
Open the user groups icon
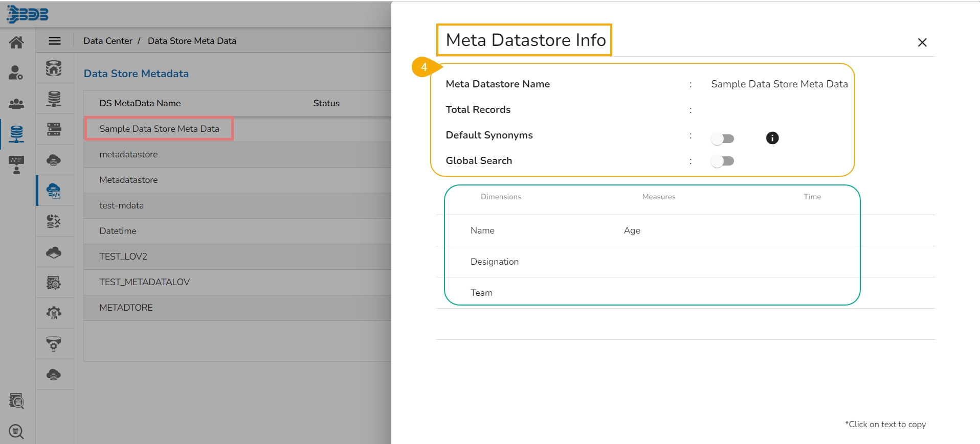click(x=16, y=104)
